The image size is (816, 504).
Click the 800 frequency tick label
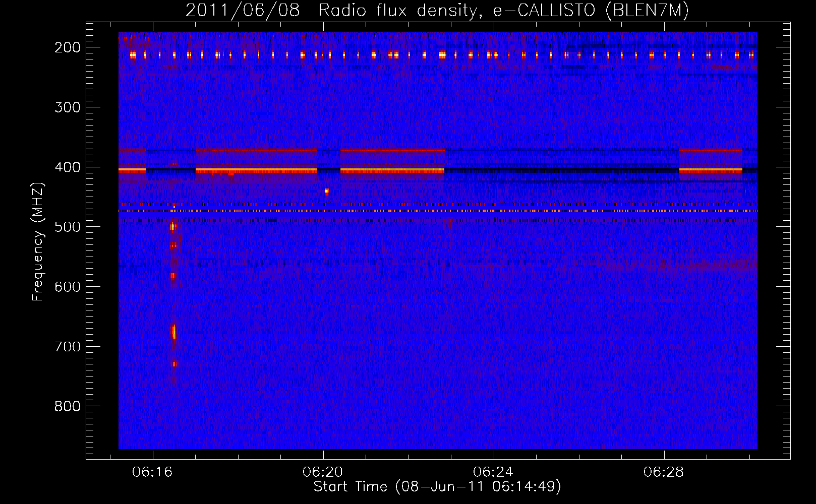68,406
